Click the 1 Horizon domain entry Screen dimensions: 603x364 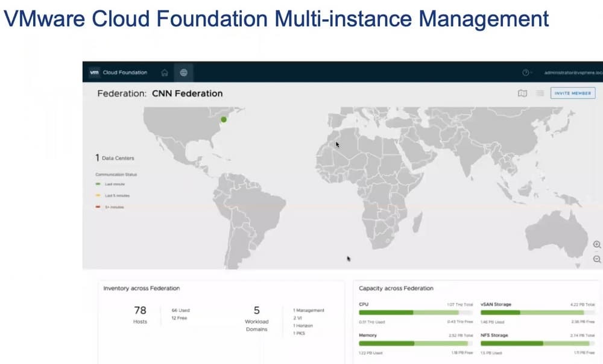[303, 325]
